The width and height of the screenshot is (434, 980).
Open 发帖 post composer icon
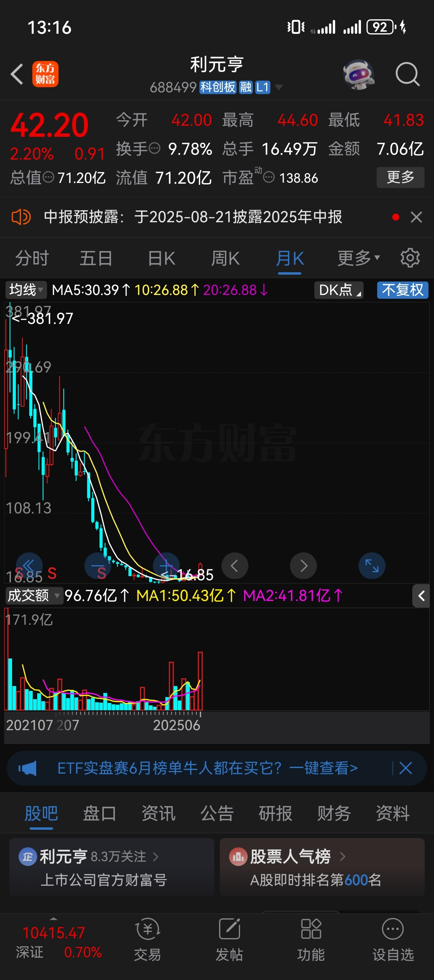pos(229,939)
